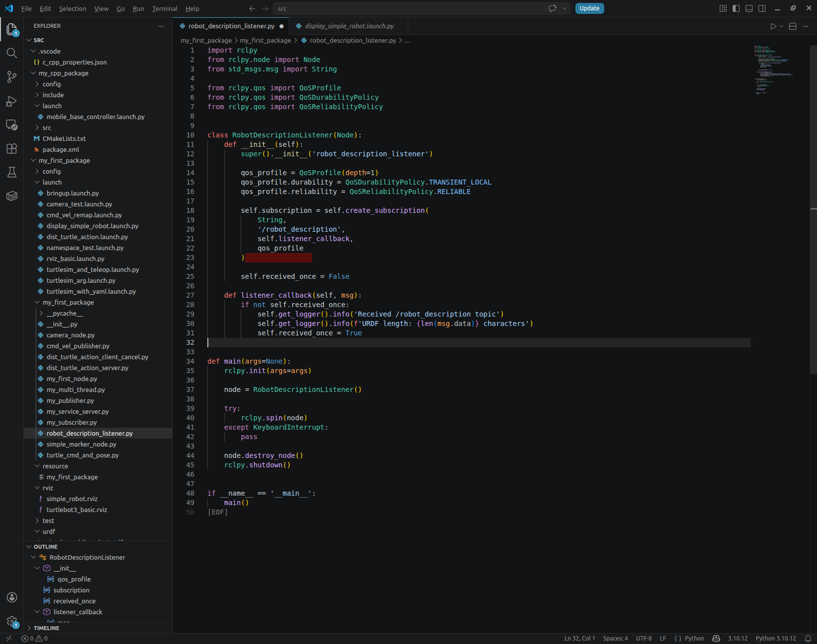Open package.xml file

tap(61, 149)
